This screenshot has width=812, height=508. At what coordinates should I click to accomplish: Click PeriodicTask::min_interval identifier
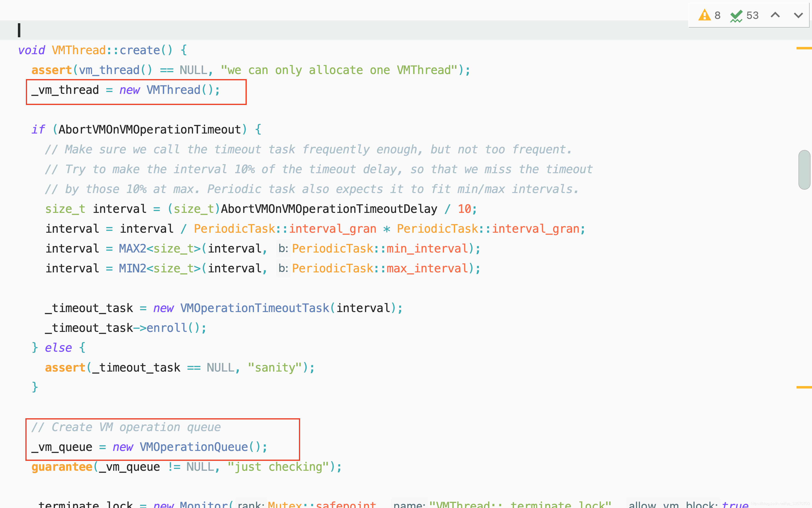click(380, 249)
